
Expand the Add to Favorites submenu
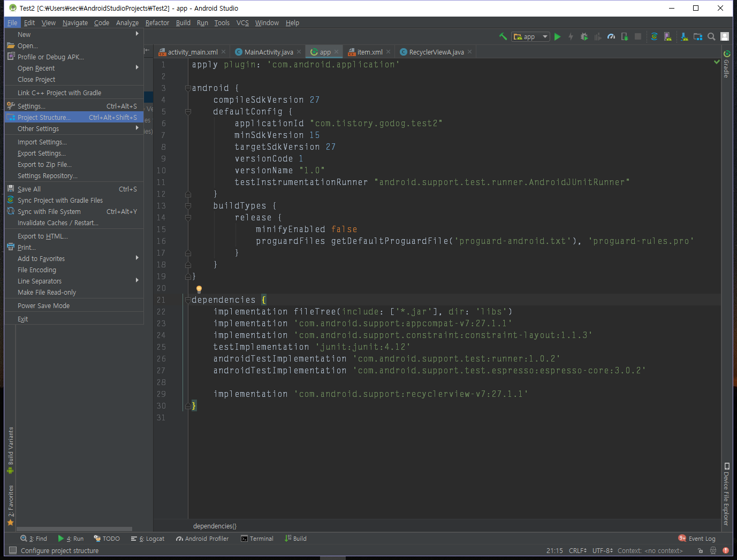74,258
